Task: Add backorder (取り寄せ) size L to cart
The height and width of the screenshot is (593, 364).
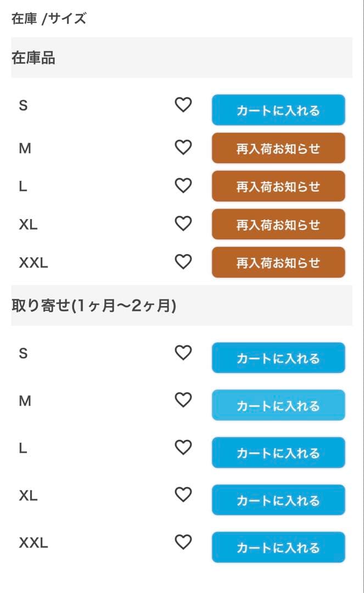Action: coord(278,453)
